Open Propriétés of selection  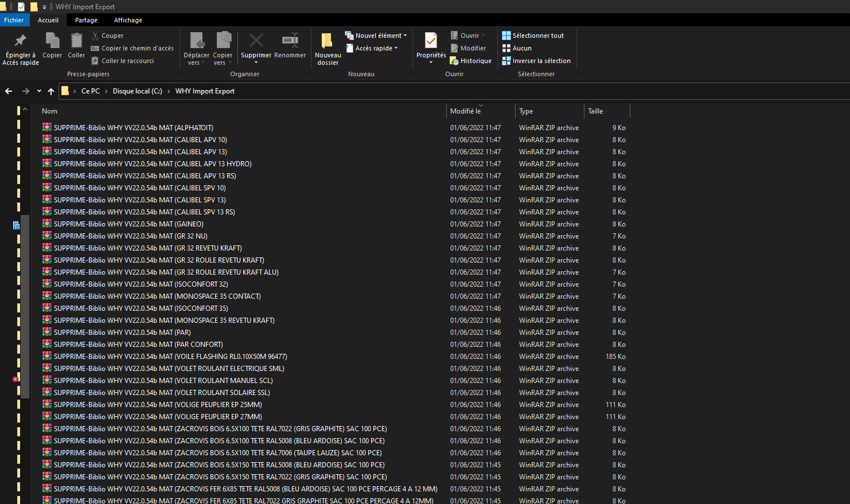431,48
